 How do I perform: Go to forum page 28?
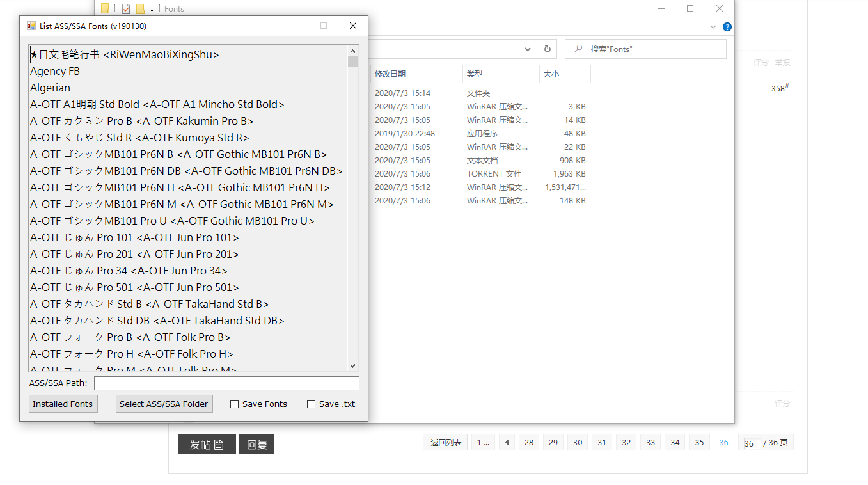click(529, 442)
